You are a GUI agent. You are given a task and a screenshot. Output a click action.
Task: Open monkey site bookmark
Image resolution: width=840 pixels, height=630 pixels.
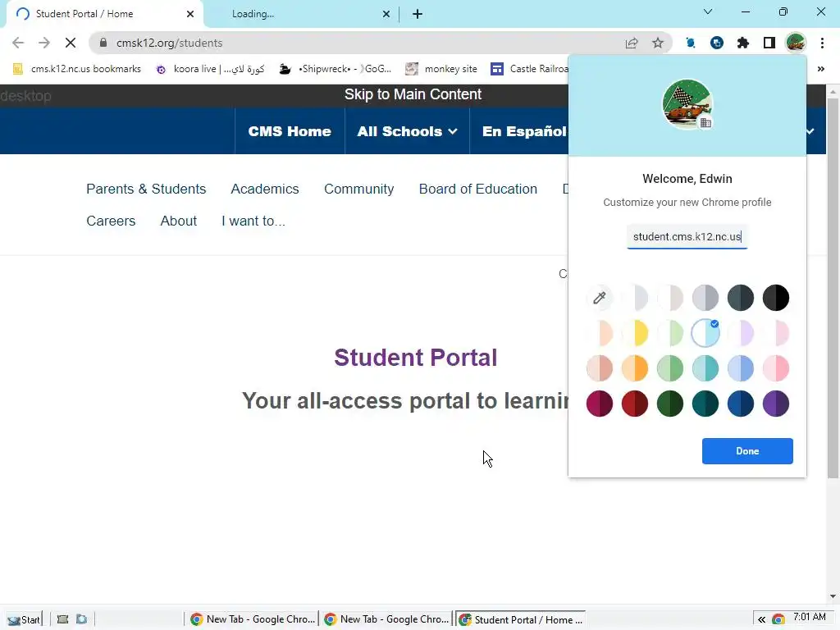click(x=441, y=69)
